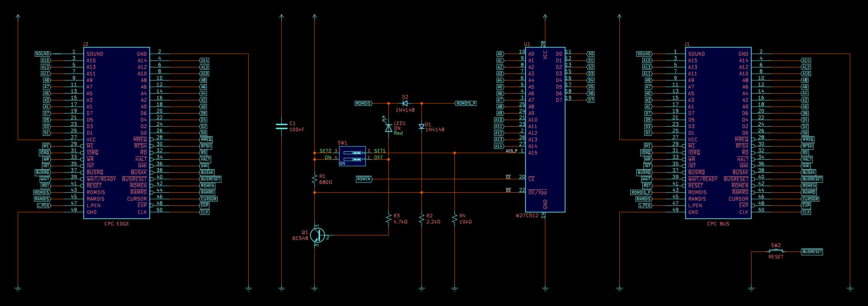The image size is (868, 306).
Task: Click the '1N4148' value under D2
Action: (x=405, y=110)
